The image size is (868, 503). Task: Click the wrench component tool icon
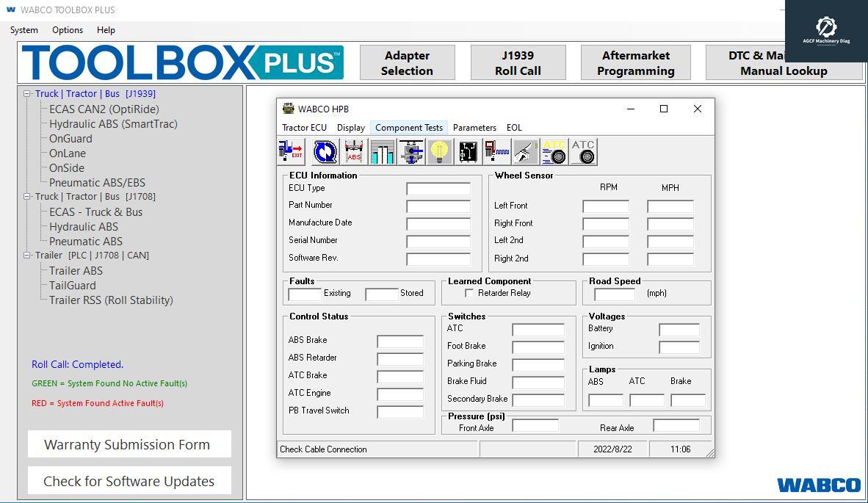pyautogui.click(x=524, y=151)
